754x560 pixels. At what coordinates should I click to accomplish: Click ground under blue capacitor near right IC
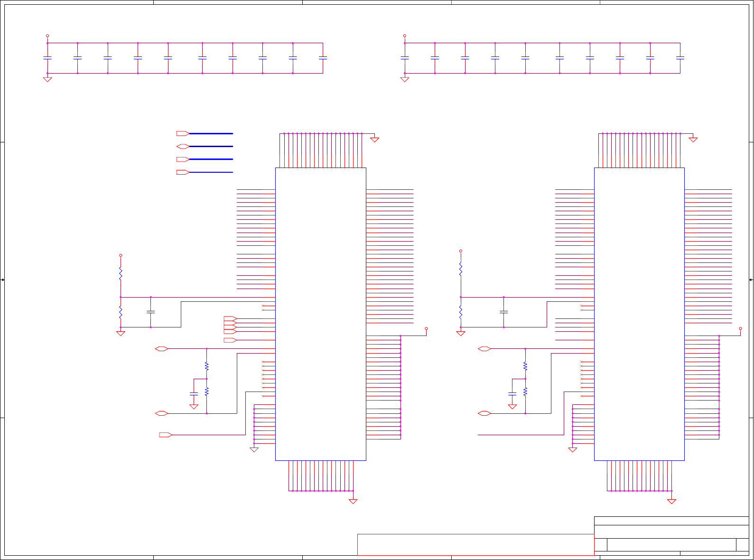point(512,407)
